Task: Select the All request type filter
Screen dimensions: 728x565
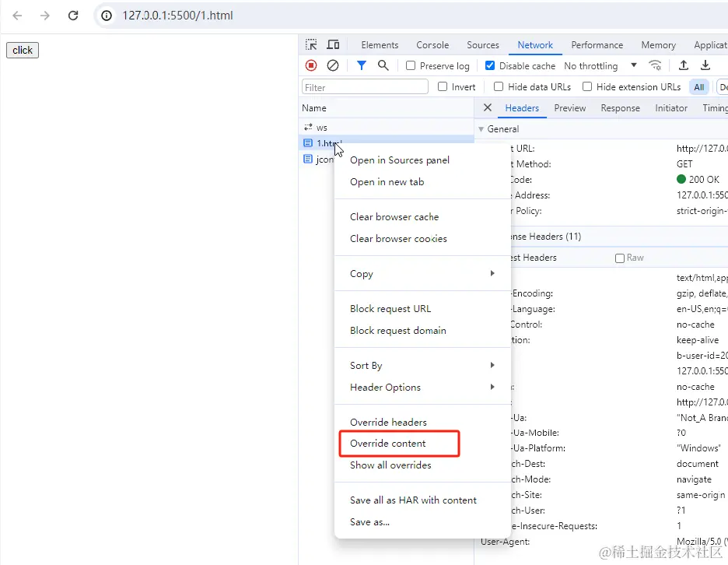Action: point(698,87)
